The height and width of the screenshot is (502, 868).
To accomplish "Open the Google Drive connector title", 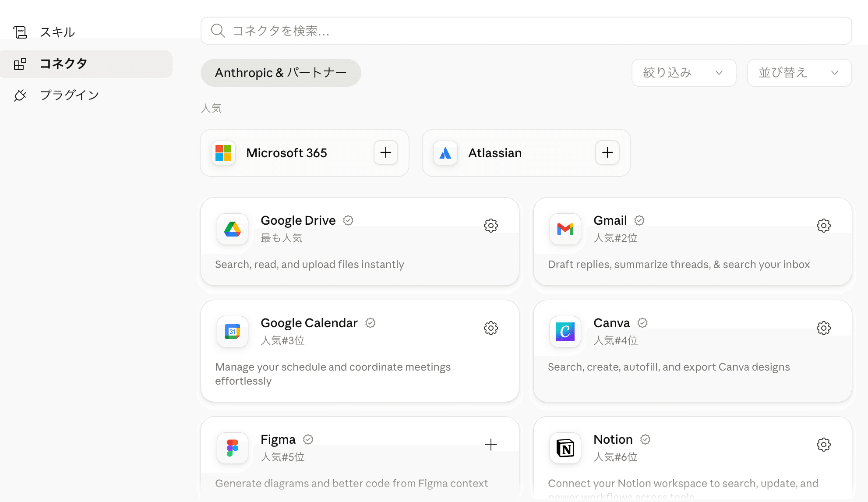I will tap(298, 220).
